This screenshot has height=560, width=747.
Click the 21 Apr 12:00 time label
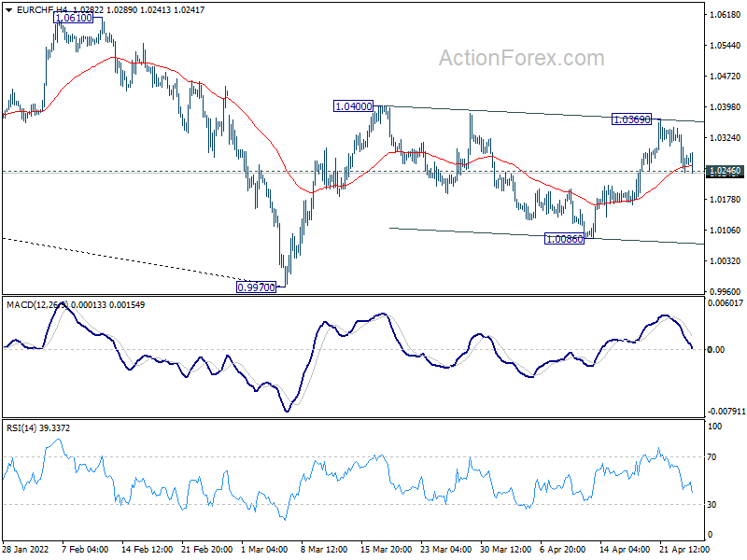[x=684, y=550]
